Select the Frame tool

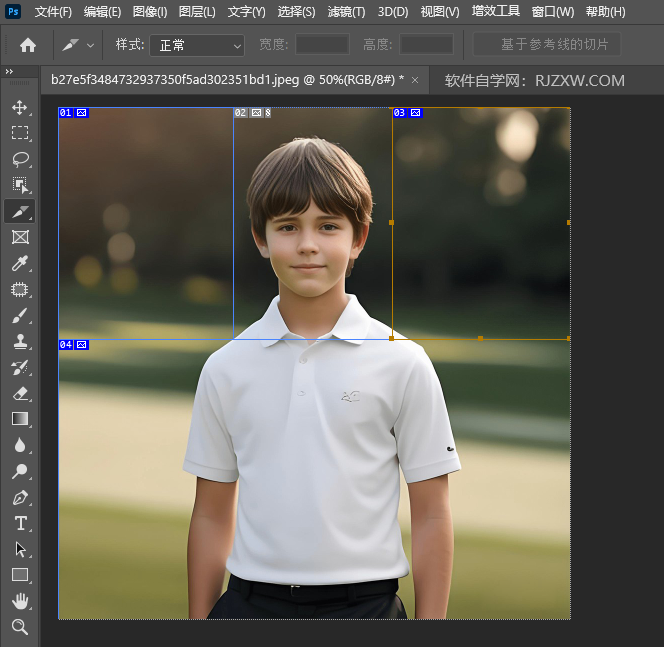click(20, 237)
